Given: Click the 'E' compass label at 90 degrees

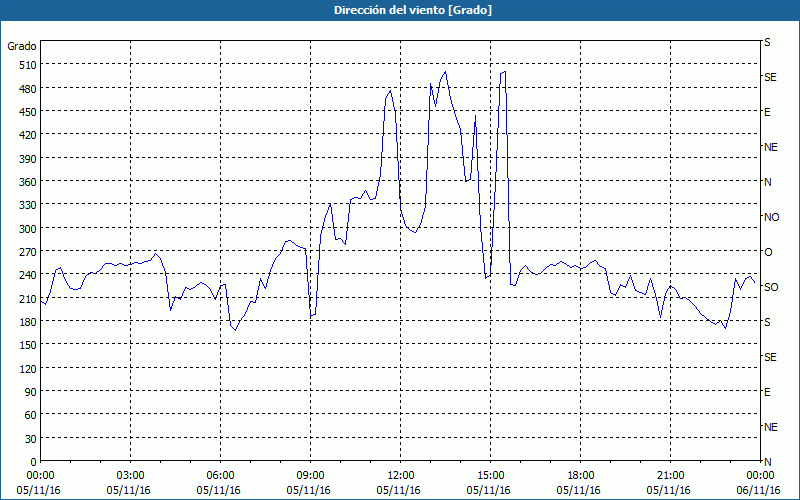Looking at the screenshot, I should click(x=767, y=392).
